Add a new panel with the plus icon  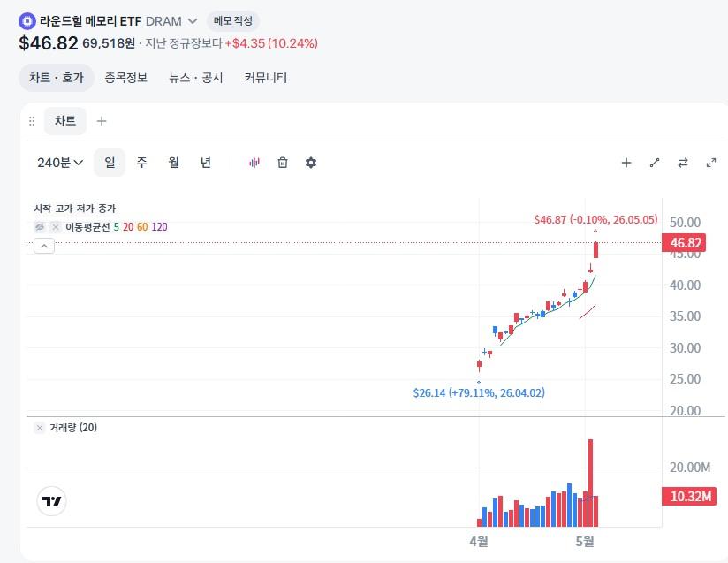coord(102,121)
